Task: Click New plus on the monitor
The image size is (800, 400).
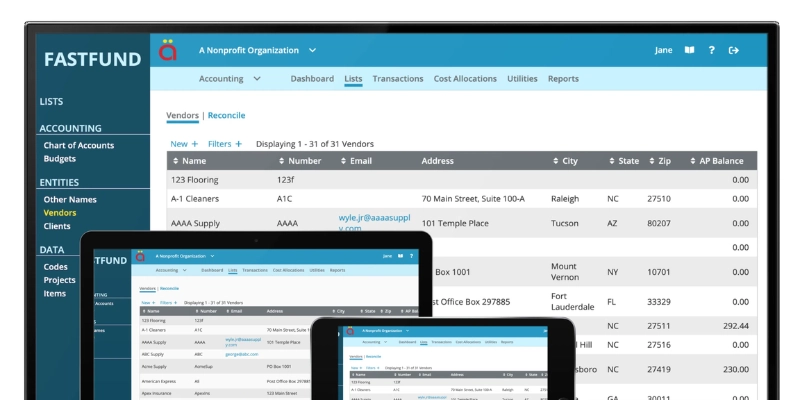Action: point(184,144)
